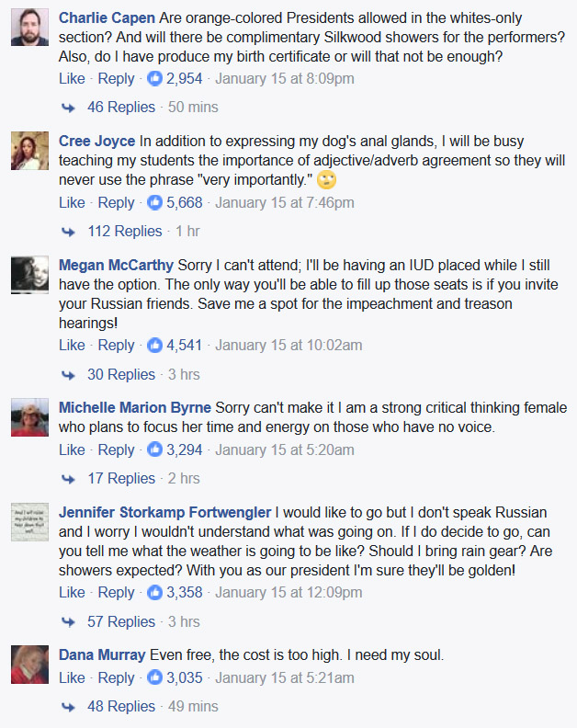This screenshot has height=728, width=577.
Task: Click the thumbs-up icon next to 4,541
Action: (x=155, y=346)
